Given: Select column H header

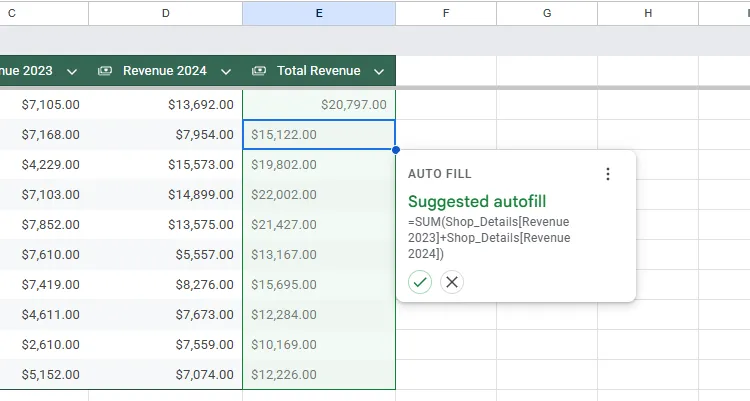Looking at the screenshot, I should 648,13.
